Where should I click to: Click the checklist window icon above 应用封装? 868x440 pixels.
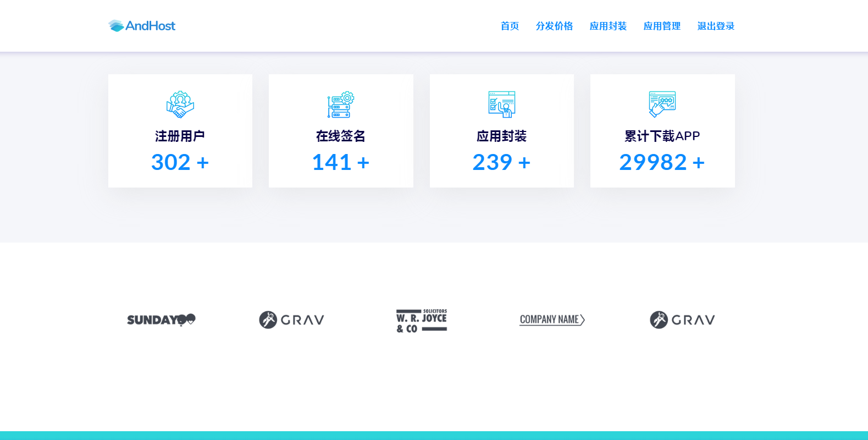click(501, 105)
